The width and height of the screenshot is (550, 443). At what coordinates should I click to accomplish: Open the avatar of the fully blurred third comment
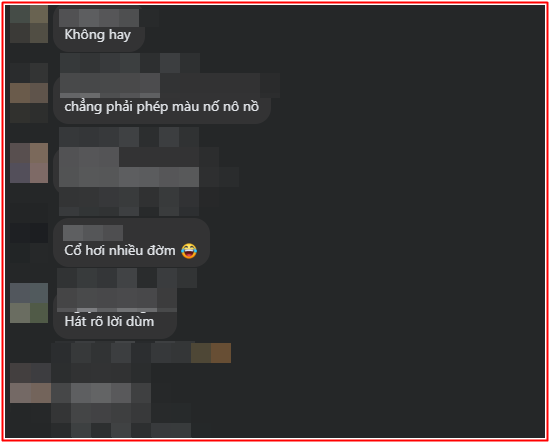29,163
